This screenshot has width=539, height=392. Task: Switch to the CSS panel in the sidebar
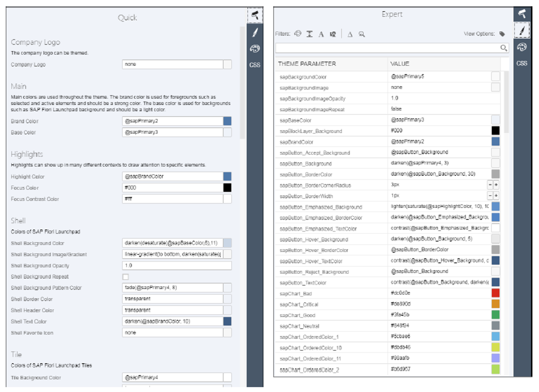click(522, 63)
